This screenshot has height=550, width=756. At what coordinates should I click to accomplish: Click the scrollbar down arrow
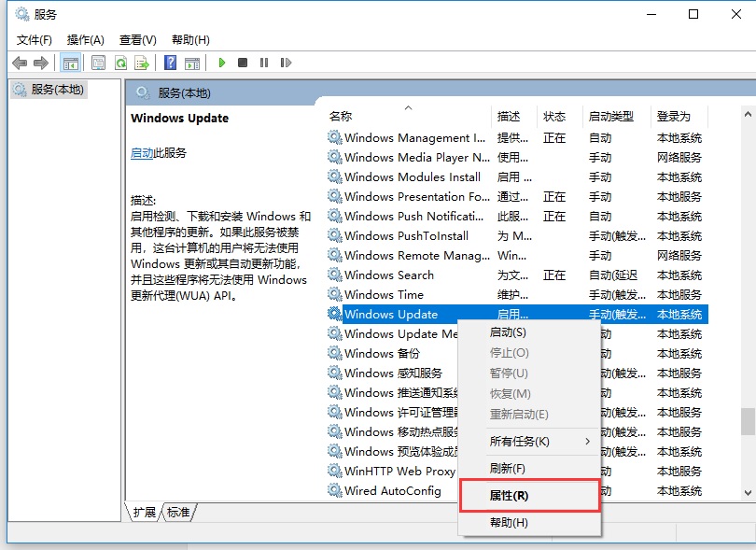(x=748, y=493)
